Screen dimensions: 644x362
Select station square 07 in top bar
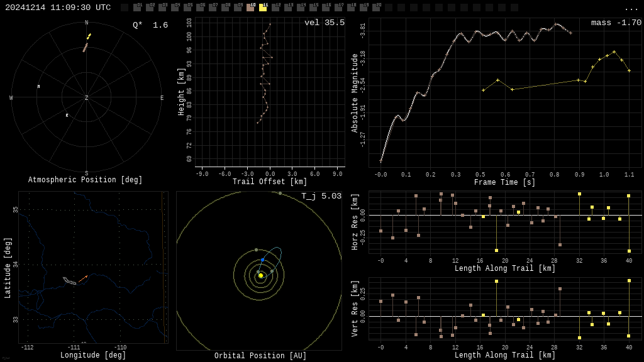tap(213, 8)
